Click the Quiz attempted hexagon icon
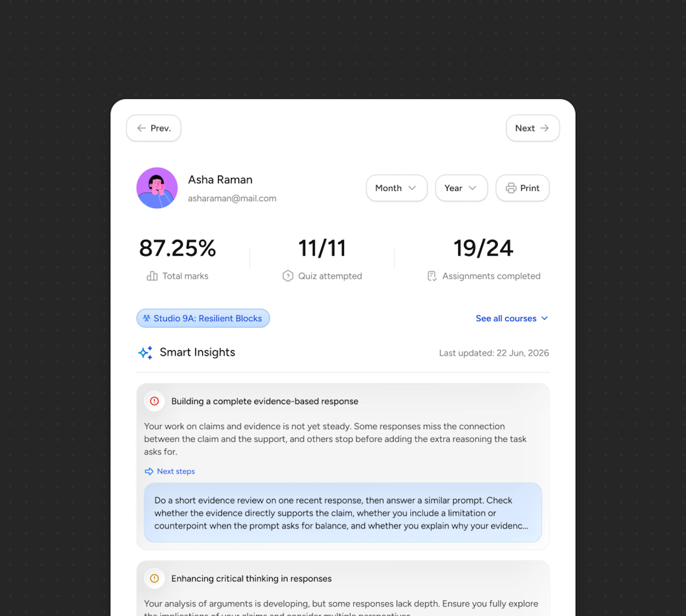The image size is (686, 616). point(288,276)
